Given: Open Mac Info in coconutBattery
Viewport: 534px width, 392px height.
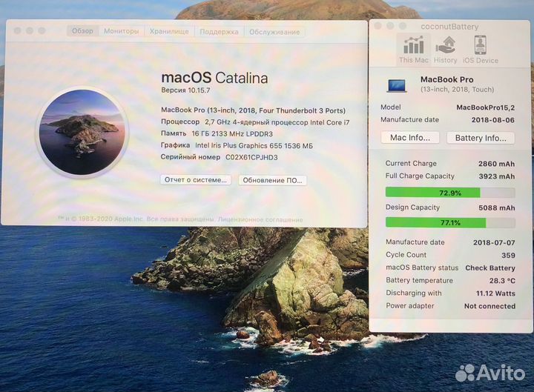Looking at the screenshot, I should pos(410,138).
